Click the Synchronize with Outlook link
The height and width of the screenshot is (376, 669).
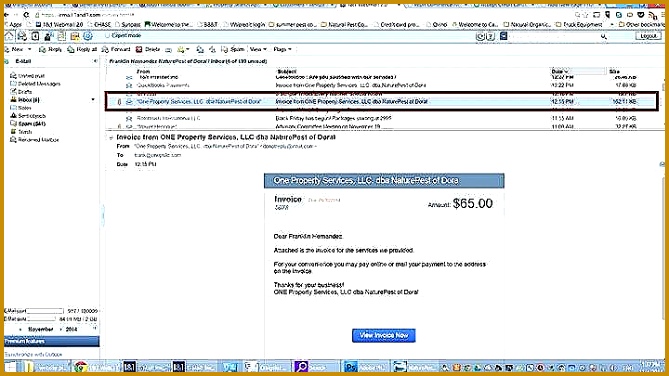[x=33, y=354]
